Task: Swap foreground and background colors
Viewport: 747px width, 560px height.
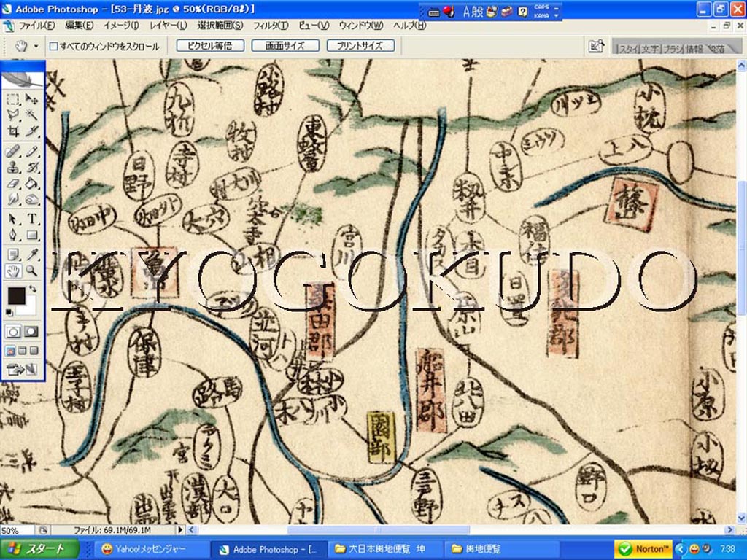Action: tap(32, 289)
